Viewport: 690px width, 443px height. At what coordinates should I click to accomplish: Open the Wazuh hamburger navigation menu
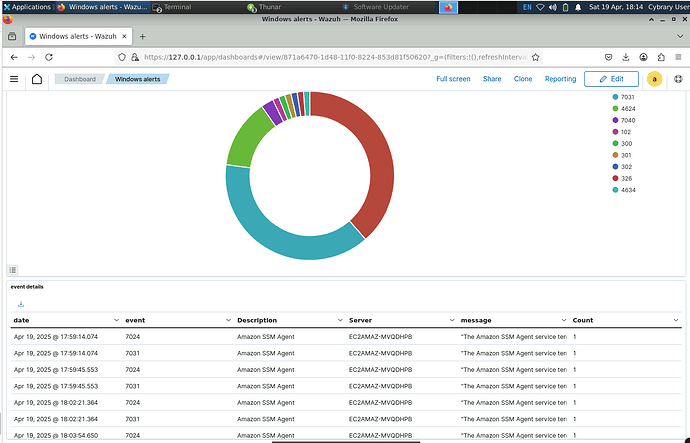coord(14,79)
